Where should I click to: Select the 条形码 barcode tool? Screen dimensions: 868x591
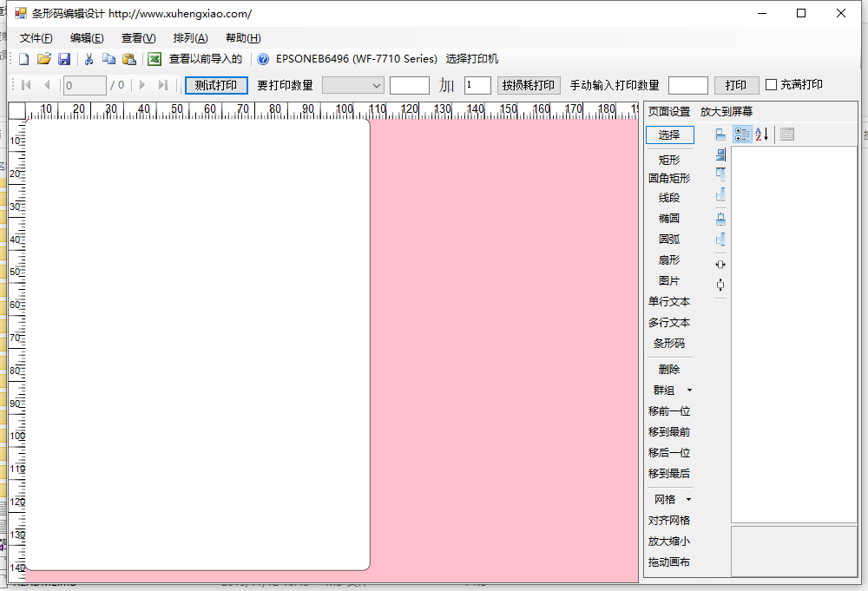tap(669, 344)
